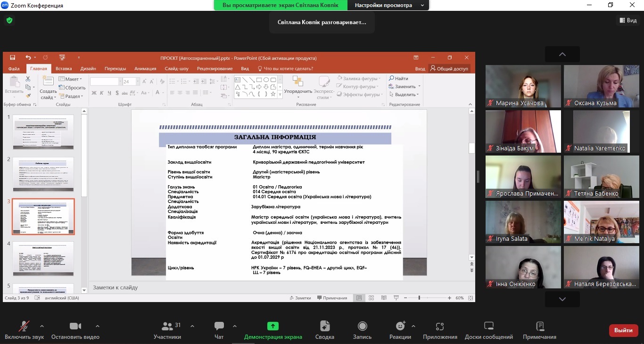Screen dimensions: 644x344
Task: Open Настройки просмотра dropdown
Action: coord(388,5)
